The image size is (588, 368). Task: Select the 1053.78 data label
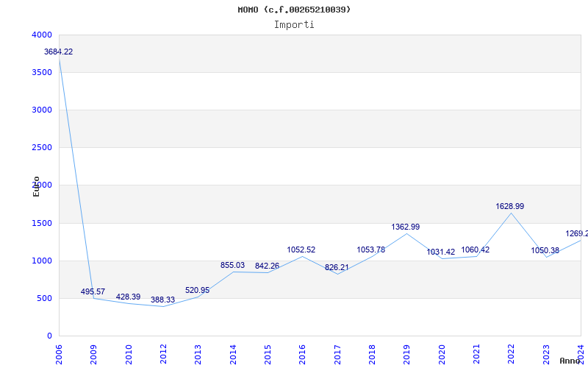pyautogui.click(x=371, y=250)
